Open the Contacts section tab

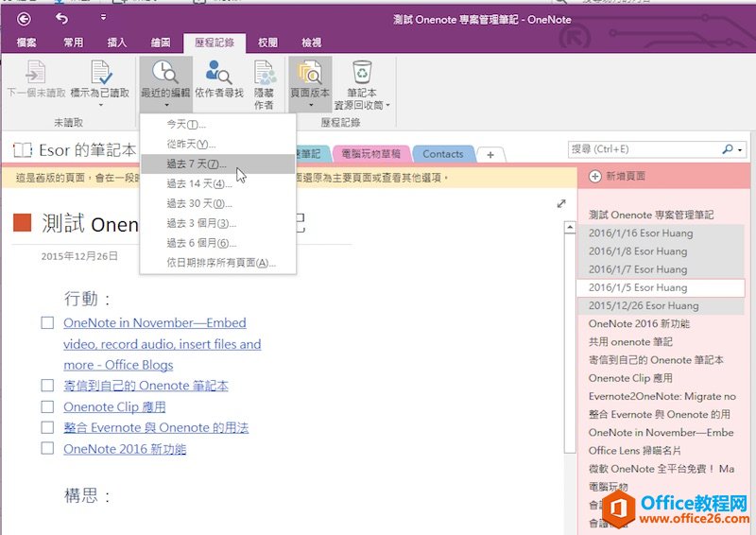442,154
